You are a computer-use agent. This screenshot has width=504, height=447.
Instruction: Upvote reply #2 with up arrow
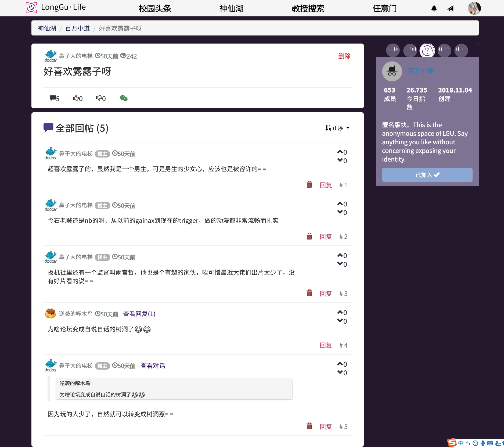pyautogui.click(x=340, y=204)
